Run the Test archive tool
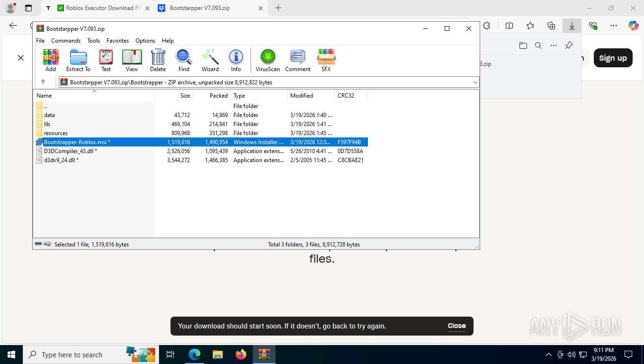 tap(106, 60)
